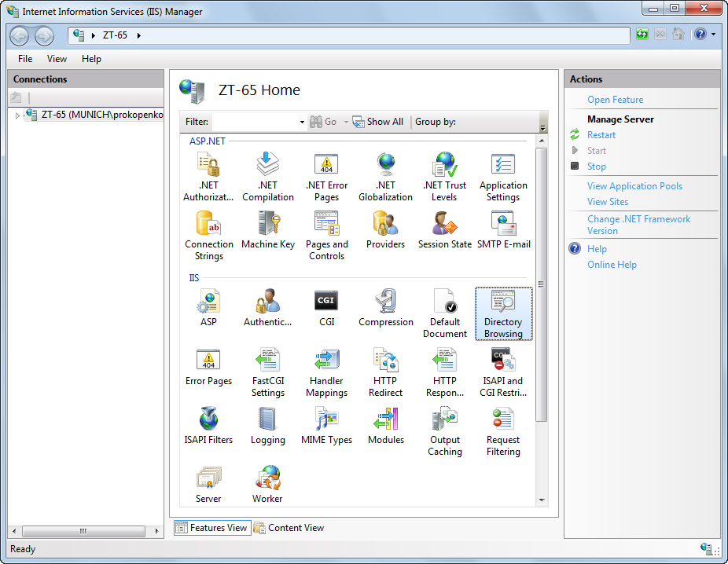Select the .NET Error Pages icon
Screen dimensions: 728x564
coord(326,177)
